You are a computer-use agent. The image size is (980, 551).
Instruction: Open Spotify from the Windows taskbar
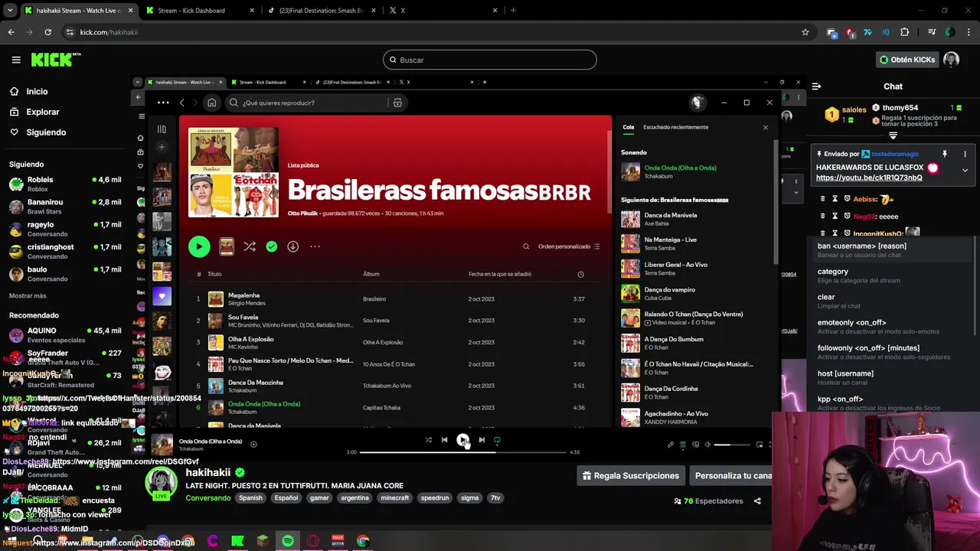tap(287, 541)
